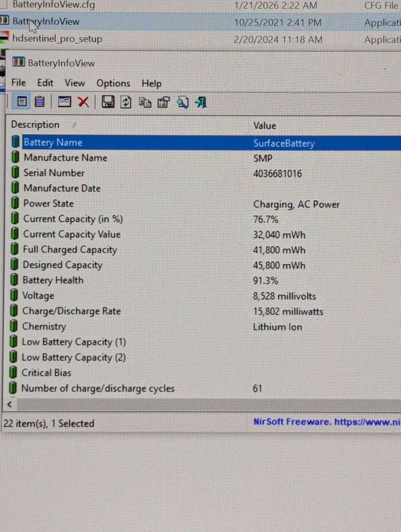Viewport: 401px width, 532px height.
Task: Click the Copy Selected Items icon
Action: 145,102
